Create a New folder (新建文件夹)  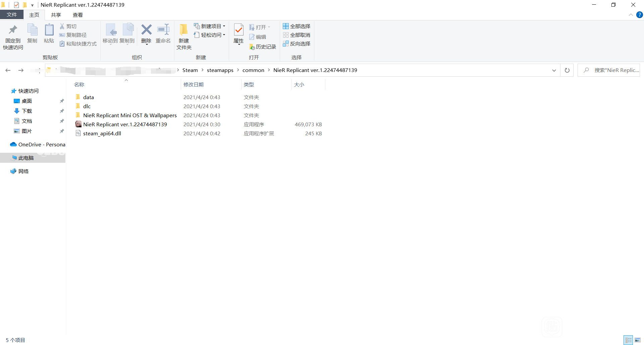click(x=184, y=37)
